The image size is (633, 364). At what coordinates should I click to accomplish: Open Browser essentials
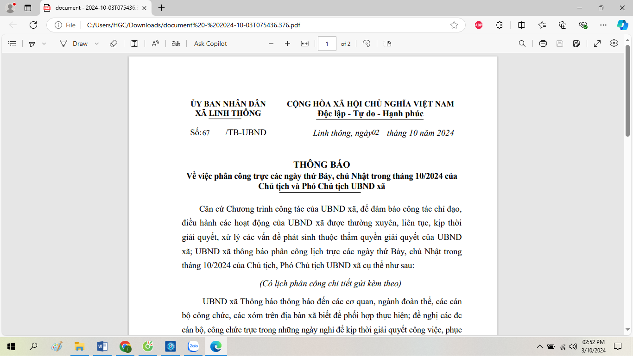(583, 25)
